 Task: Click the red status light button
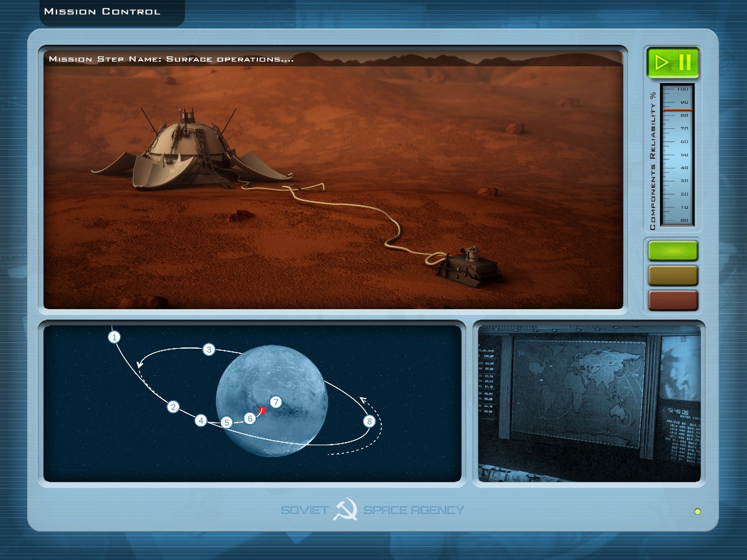tap(673, 301)
